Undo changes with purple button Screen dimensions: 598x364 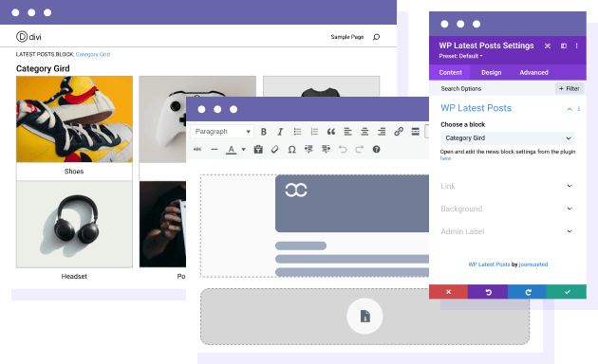click(488, 292)
